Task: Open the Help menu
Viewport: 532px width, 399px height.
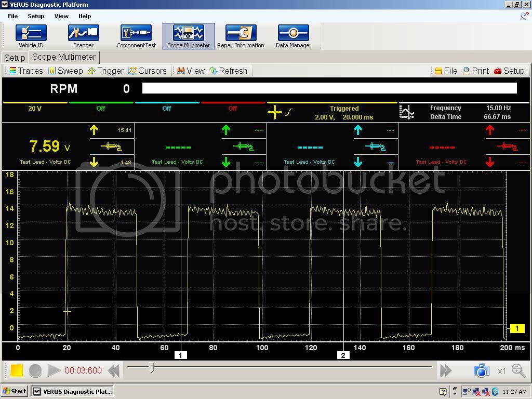Action: pos(85,16)
